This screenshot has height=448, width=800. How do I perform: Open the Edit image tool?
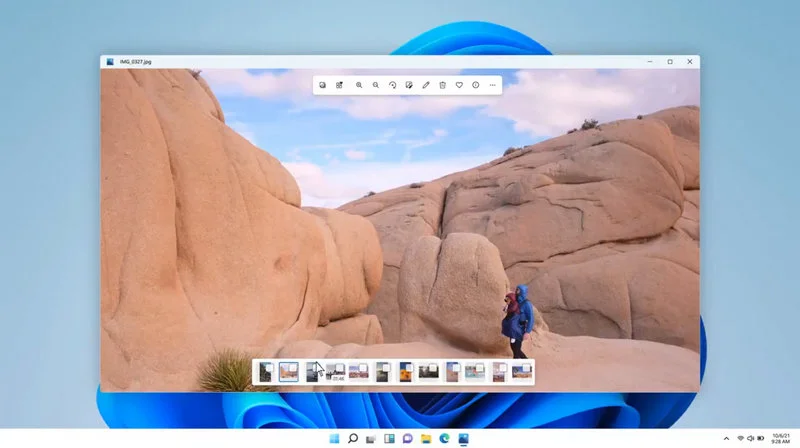pos(409,85)
